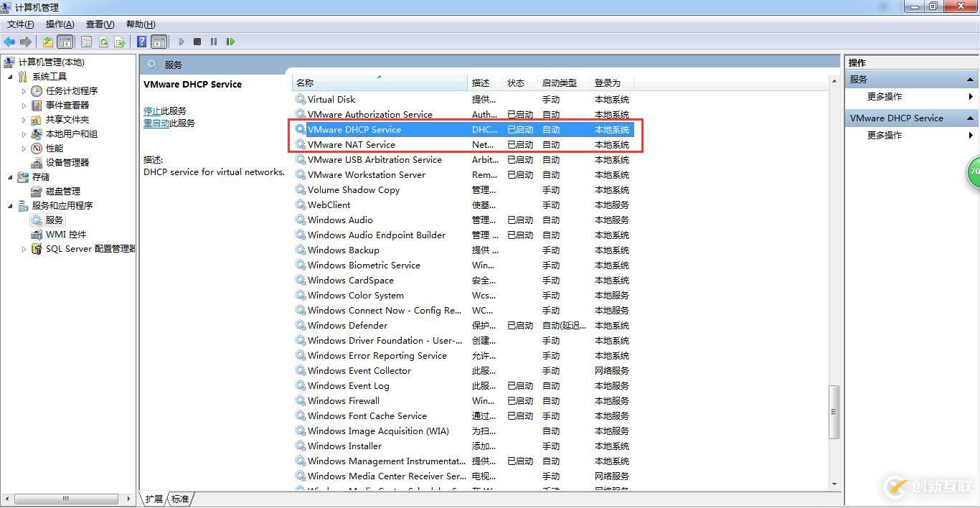Collapse the 服务 section in actions pane
Screen dimensions: 980x508
[x=971, y=80]
